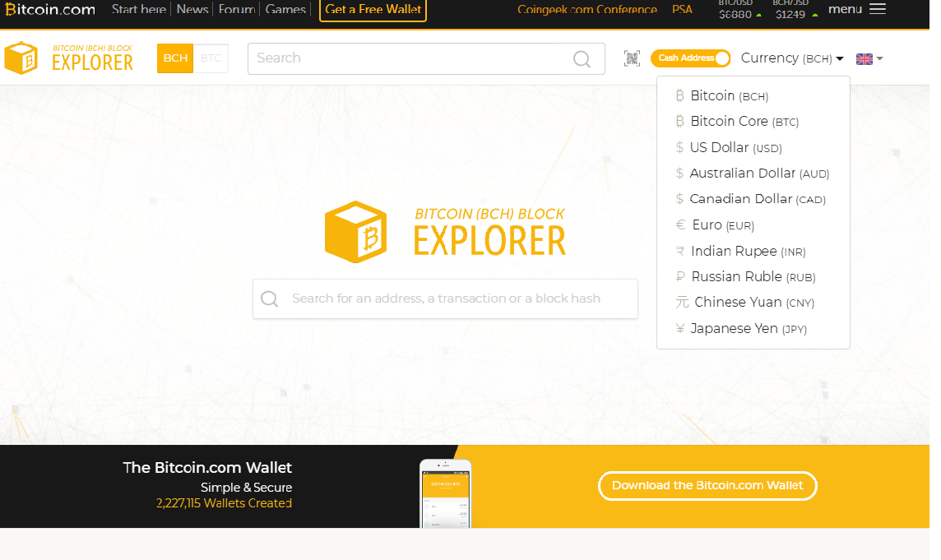941x560 pixels.
Task: Open the hamburger menu
Action: point(877,9)
